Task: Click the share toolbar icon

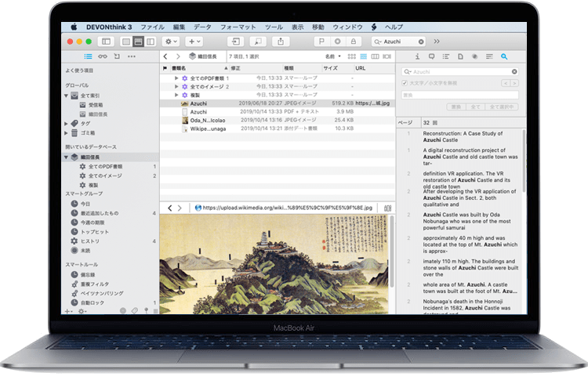Action: pyautogui.click(x=281, y=42)
